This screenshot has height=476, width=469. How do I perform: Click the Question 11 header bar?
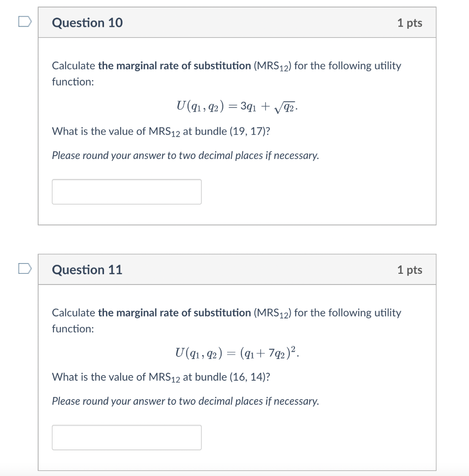(237, 270)
